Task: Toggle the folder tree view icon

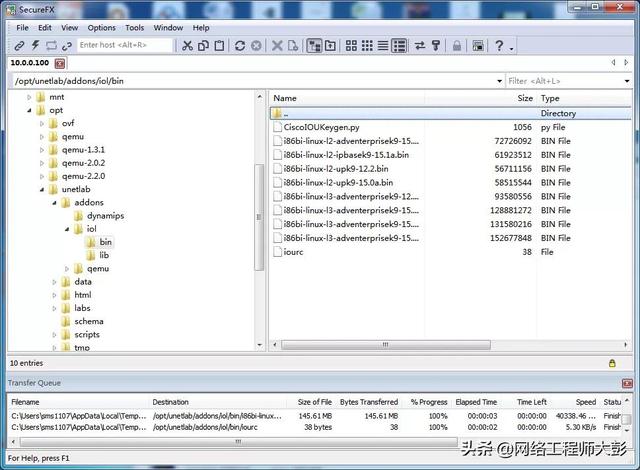Action: coord(314,45)
